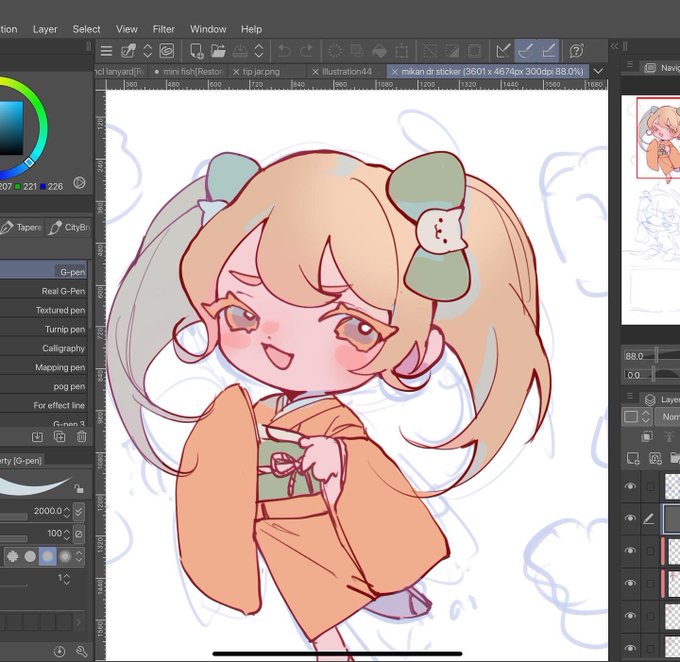Reset tool properties to initial settings icon
This screenshot has width=680, height=662.
pyautogui.click(x=59, y=651)
